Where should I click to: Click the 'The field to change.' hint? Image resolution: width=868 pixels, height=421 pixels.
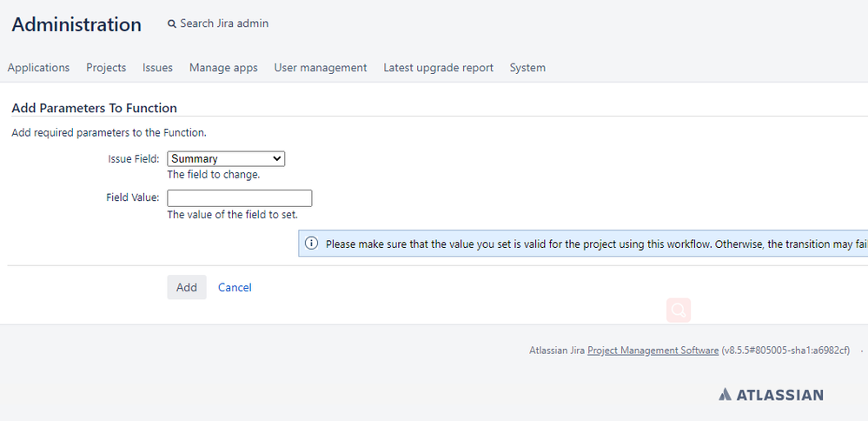[214, 175]
